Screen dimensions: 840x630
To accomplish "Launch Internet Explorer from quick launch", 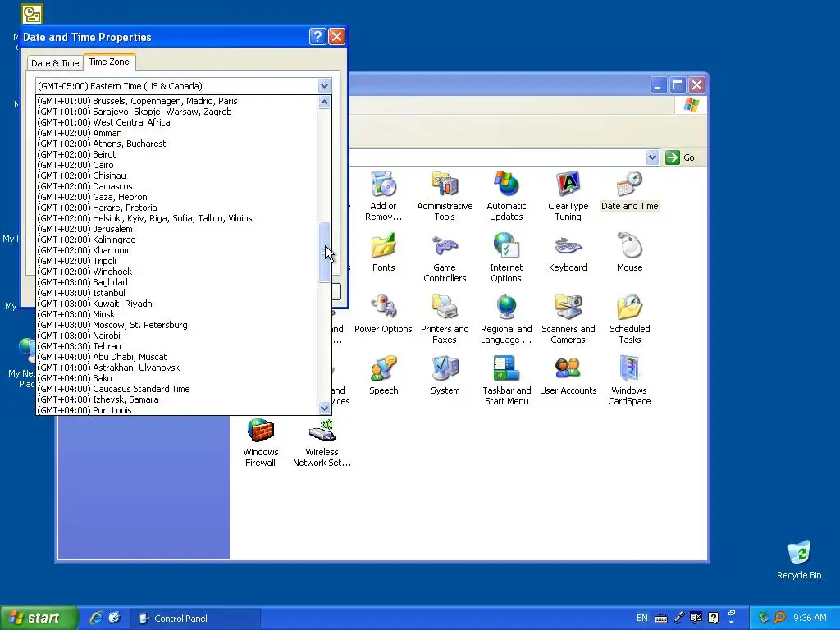I will (96, 618).
